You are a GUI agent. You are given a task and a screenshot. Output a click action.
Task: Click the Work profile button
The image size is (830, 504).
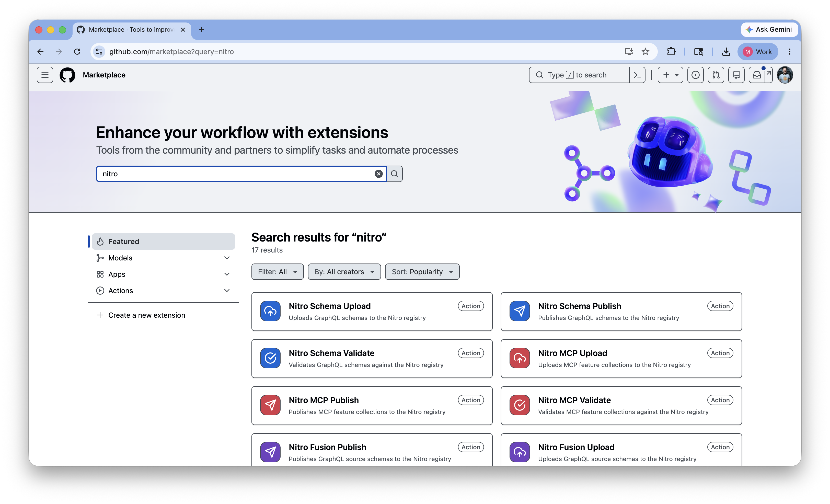click(x=758, y=52)
